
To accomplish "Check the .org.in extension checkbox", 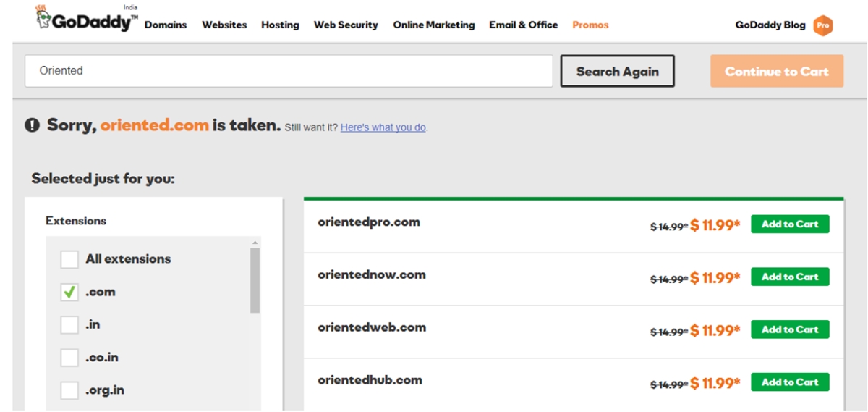I will pyautogui.click(x=69, y=390).
